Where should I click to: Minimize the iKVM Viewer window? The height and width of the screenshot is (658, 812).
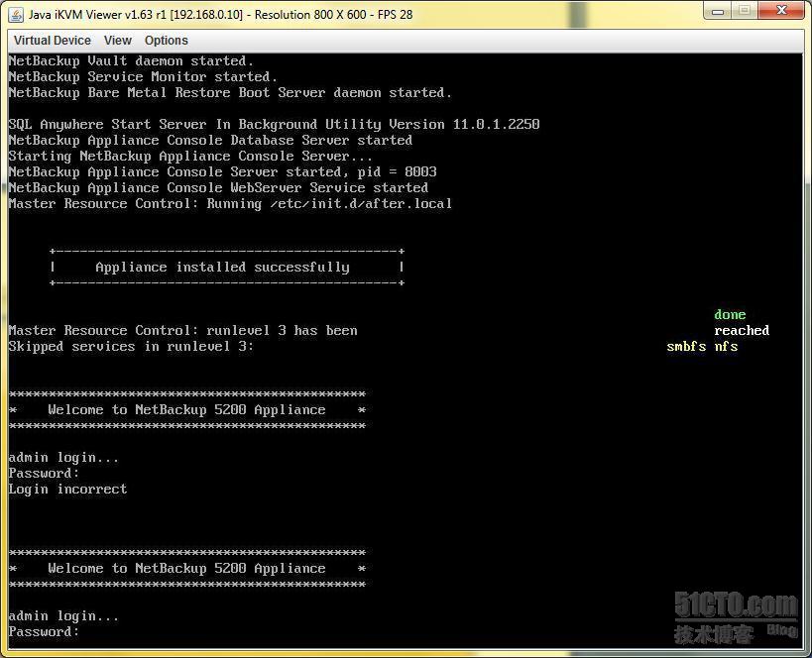(x=718, y=11)
